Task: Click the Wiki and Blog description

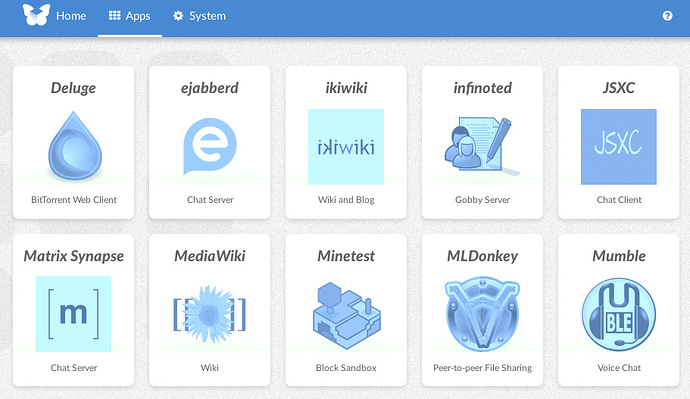Action: coord(346,200)
